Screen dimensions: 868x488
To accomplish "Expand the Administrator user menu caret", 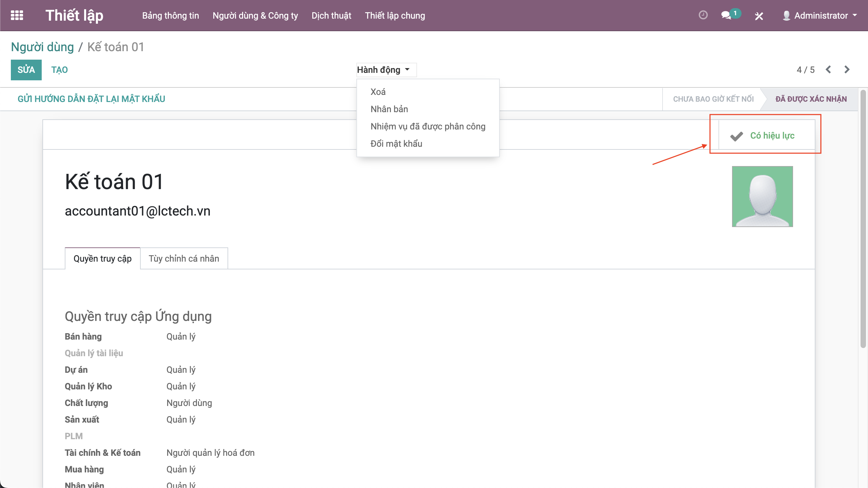I will 855,15.
